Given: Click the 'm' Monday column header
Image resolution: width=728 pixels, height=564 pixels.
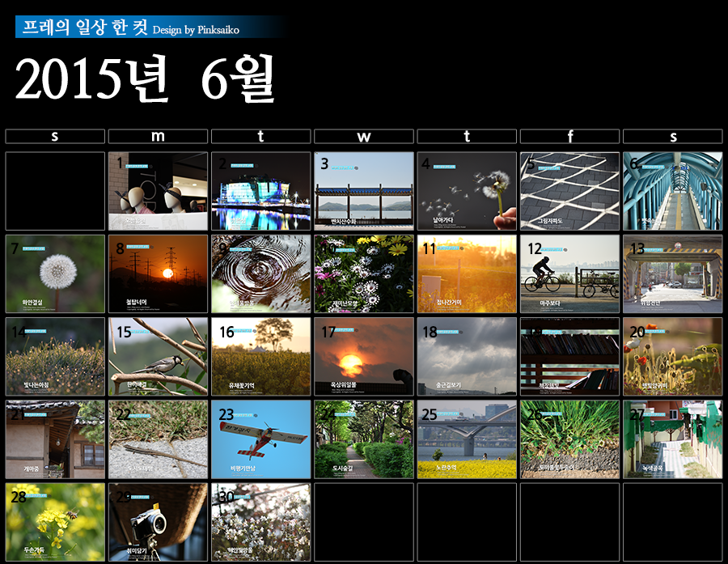Looking at the screenshot, I should click(158, 137).
